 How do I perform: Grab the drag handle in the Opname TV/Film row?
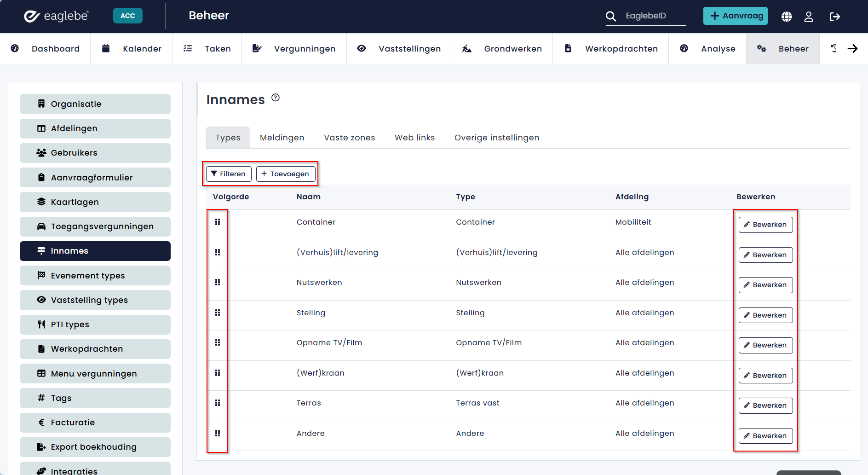pyautogui.click(x=218, y=342)
